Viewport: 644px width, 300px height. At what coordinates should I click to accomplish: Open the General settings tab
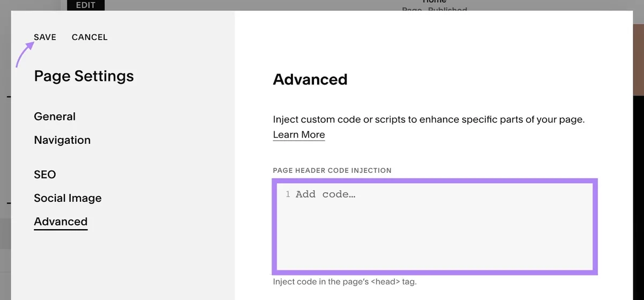coord(55,116)
